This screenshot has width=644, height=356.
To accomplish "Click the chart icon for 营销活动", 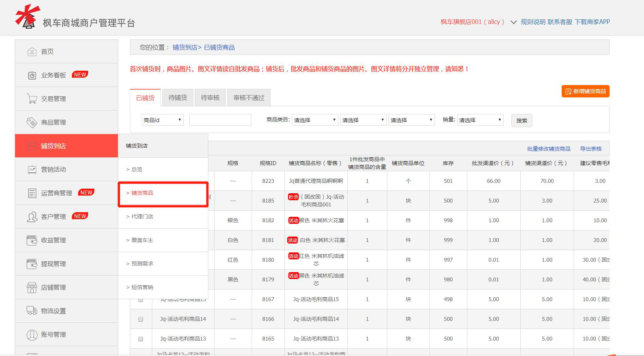I will click(32, 169).
